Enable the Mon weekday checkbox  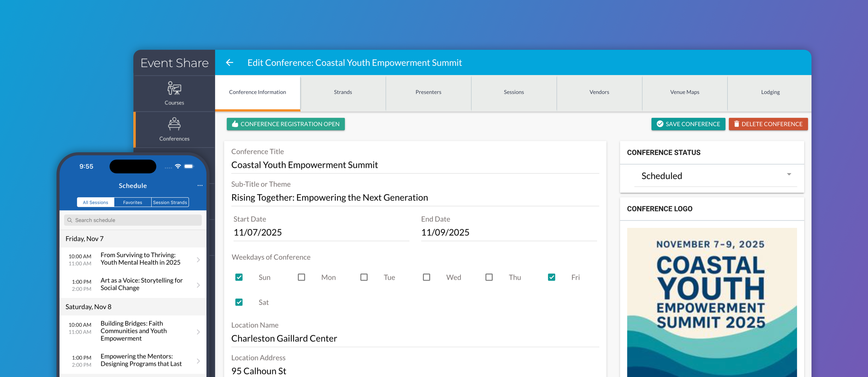pyautogui.click(x=301, y=277)
